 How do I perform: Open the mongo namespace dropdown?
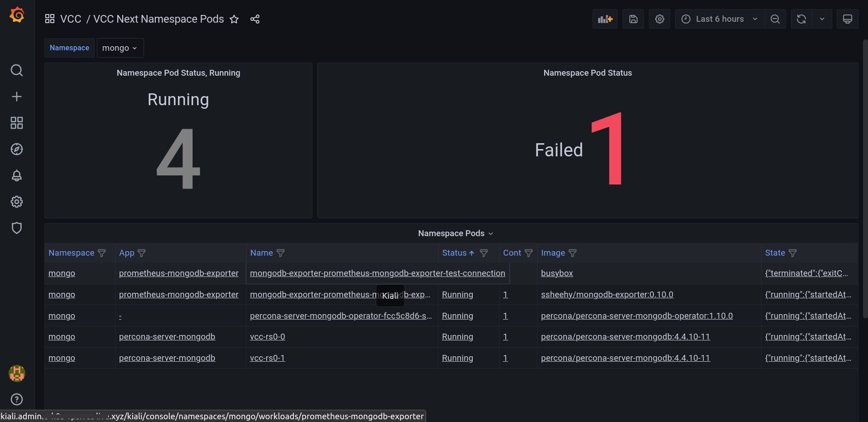pos(120,48)
